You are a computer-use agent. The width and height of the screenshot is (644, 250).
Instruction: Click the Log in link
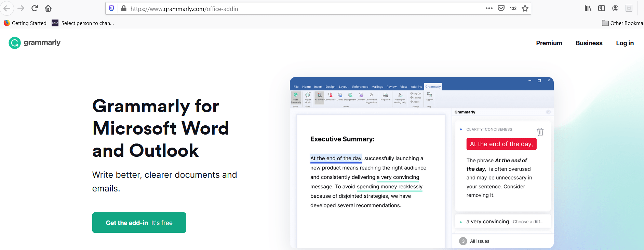(625, 43)
